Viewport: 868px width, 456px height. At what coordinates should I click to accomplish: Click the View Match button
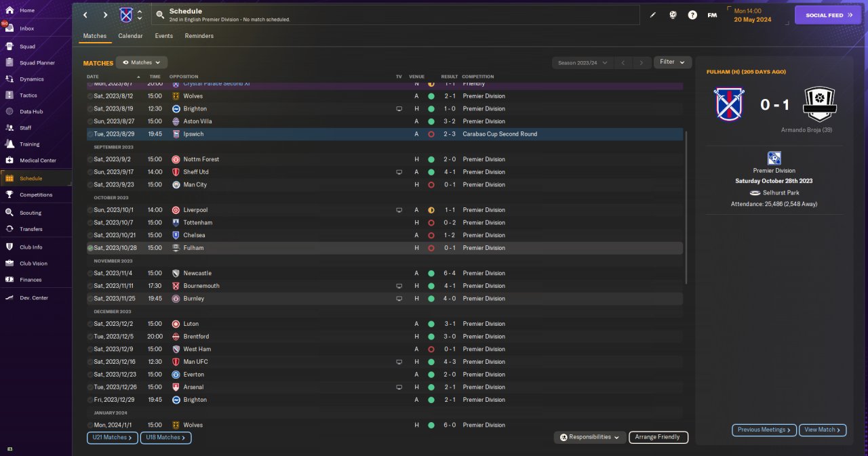tap(823, 430)
